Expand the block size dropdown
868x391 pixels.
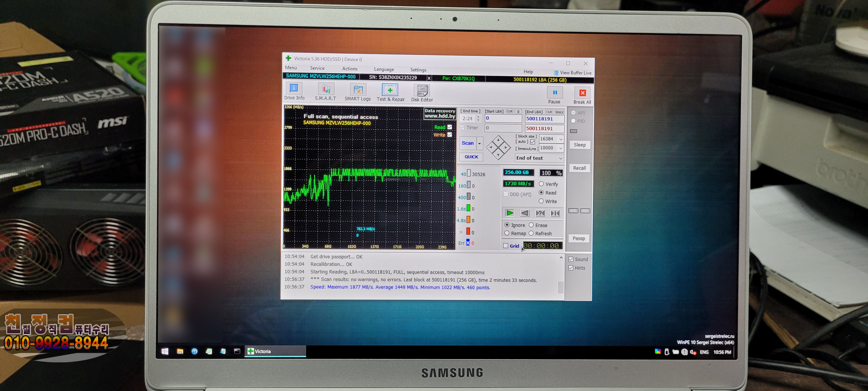[561, 139]
